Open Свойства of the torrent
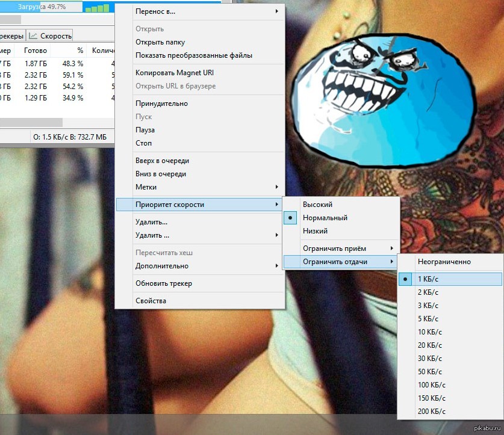 pos(151,301)
